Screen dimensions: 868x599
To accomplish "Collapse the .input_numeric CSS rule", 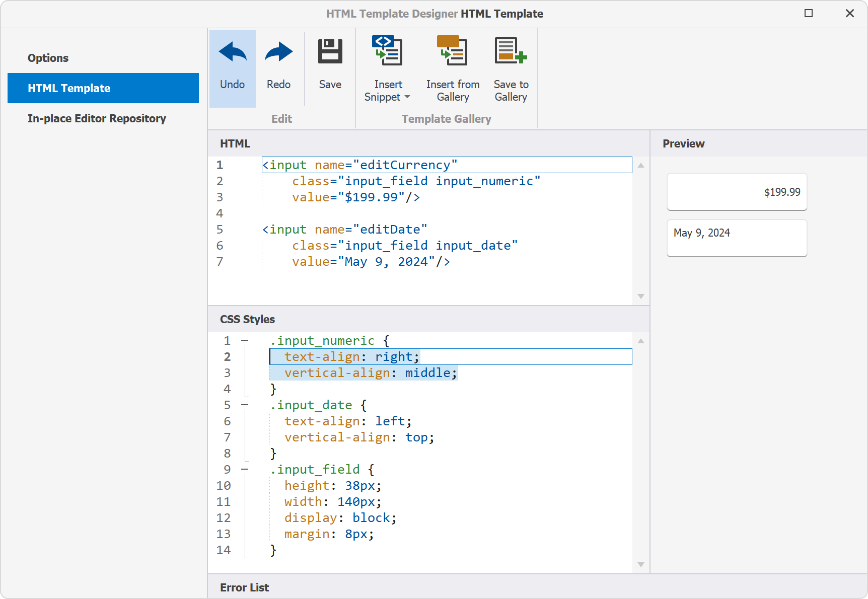I will [245, 341].
